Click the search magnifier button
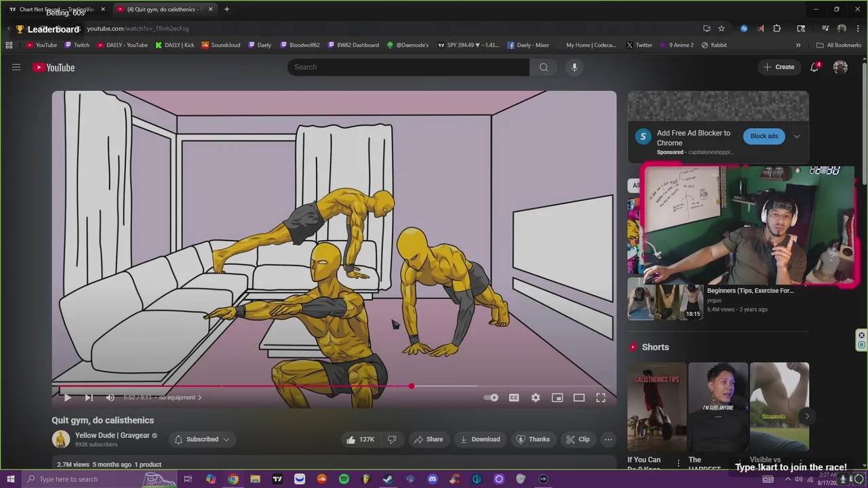The image size is (868, 488). (544, 67)
